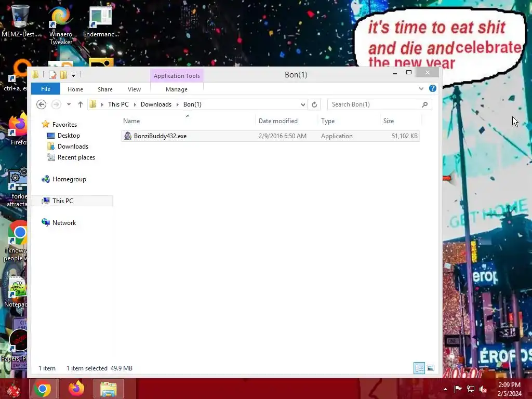Expand This PC breadcrumb arrow
The image size is (532, 399).
point(135,104)
